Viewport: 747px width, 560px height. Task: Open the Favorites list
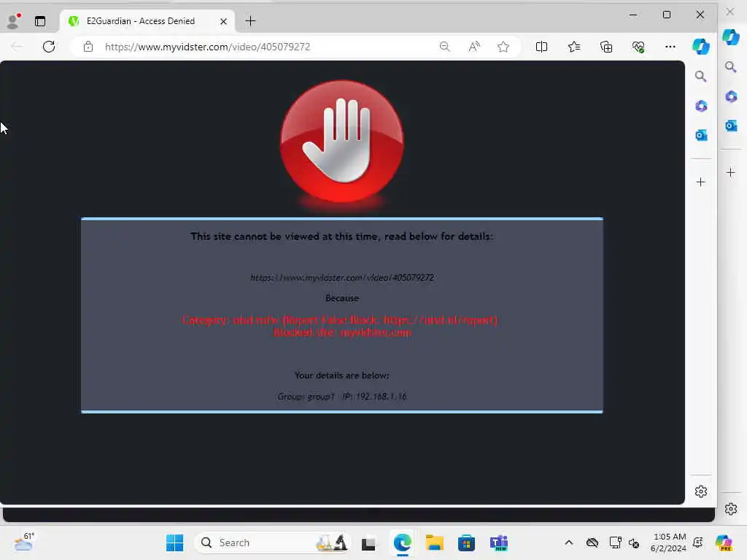(574, 47)
